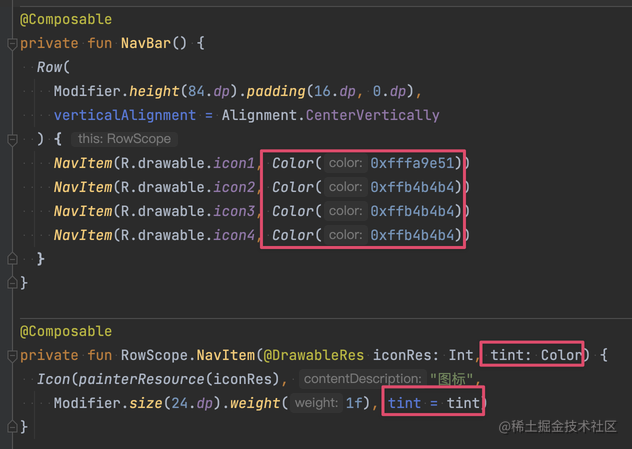This screenshot has width=632, height=449.
Task: Click the Icon( composable call
Action: click(x=57, y=379)
